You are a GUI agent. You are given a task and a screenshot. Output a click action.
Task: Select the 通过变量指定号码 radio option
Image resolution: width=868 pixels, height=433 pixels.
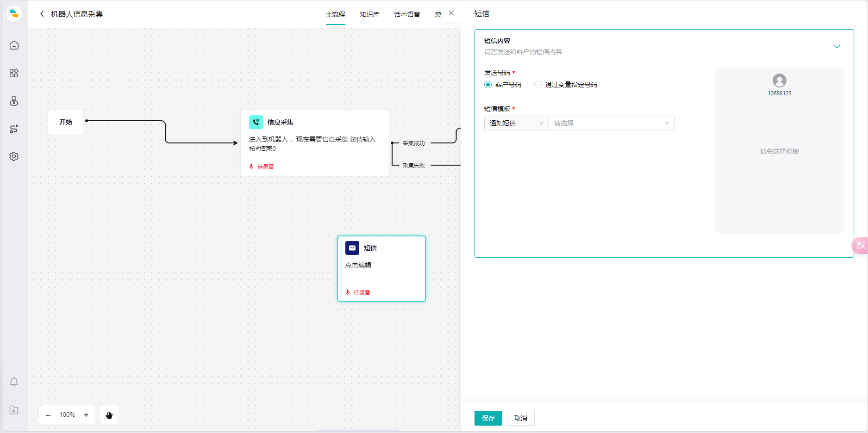pos(538,85)
